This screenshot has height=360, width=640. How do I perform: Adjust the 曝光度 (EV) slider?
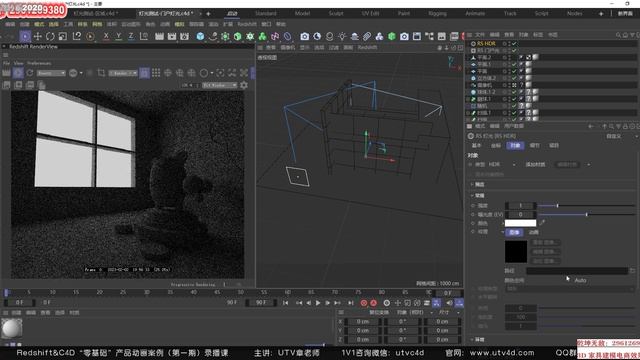(587, 214)
